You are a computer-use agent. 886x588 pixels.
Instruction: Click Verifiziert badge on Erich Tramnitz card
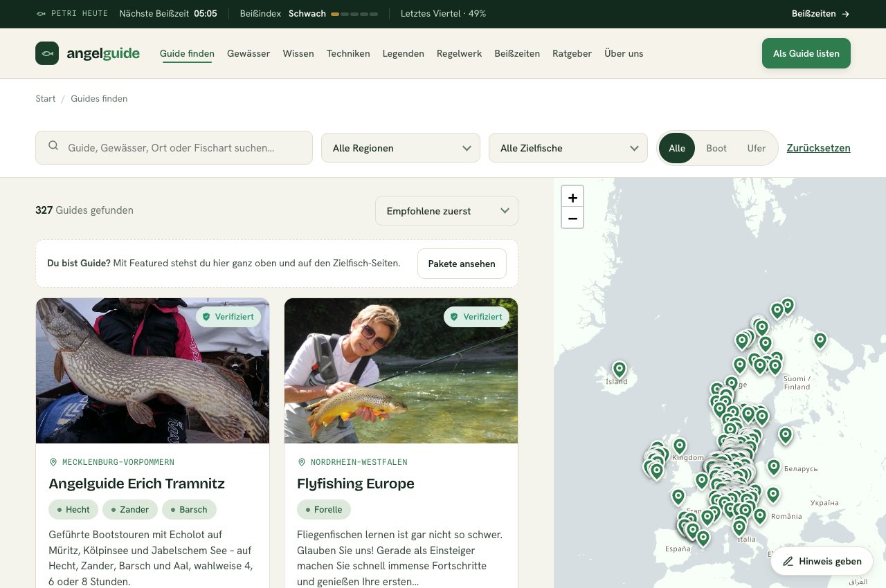click(x=228, y=317)
